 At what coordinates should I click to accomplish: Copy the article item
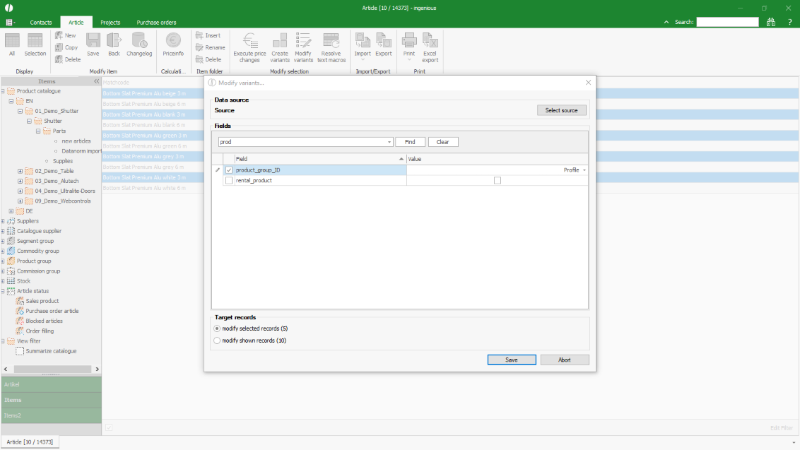click(66, 47)
